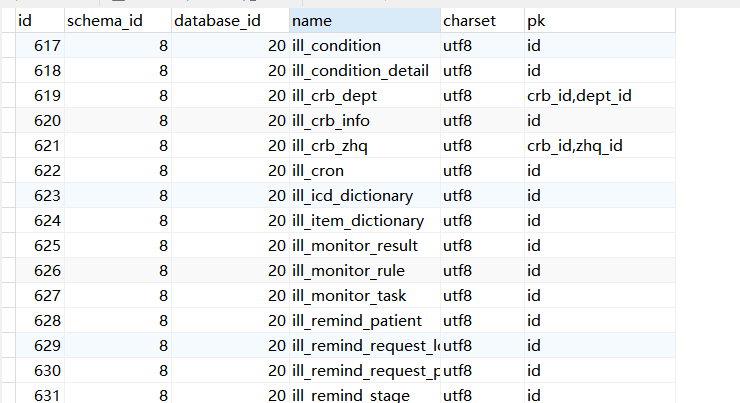This screenshot has width=740, height=403.
Task: Select the pk cell of row 625
Action: pos(600,246)
